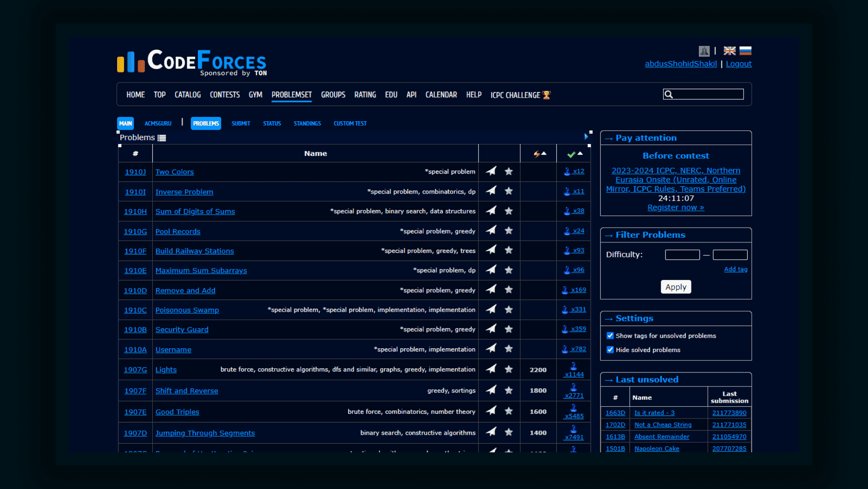Click the minimum difficulty input field
Image resolution: width=868 pixels, height=489 pixels.
(x=682, y=254)
